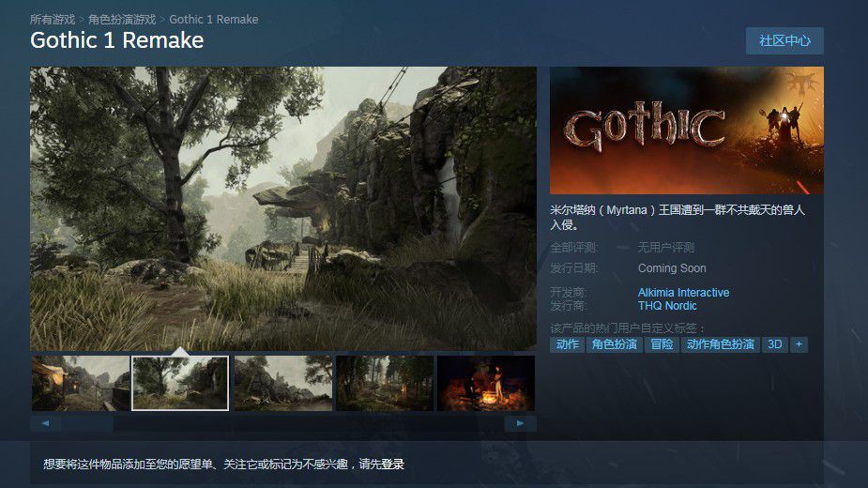The width and height of the screenshot is (868, 488).
Task: Select first thumbnail with hut and lantern
Action: pyautogui.click(x=81, y=383)
